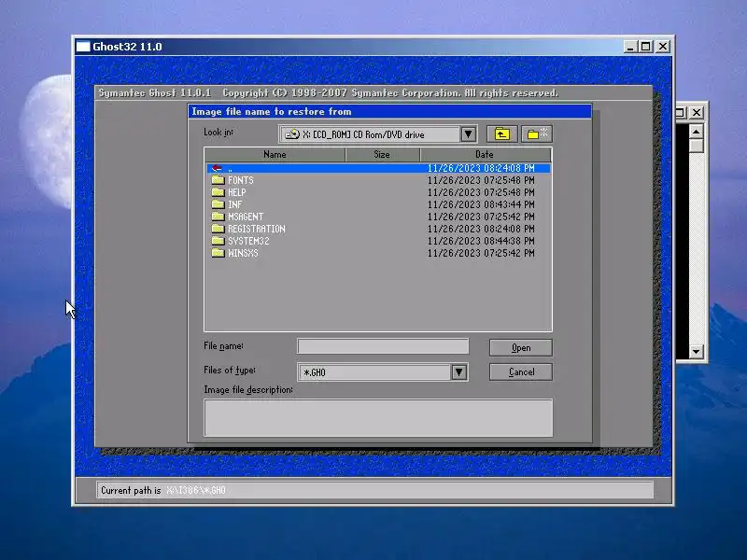Image resolution: width=747 pixels, height=560 pixels.
Task: Select the INF folder name
Action: (x=235, y=204)
